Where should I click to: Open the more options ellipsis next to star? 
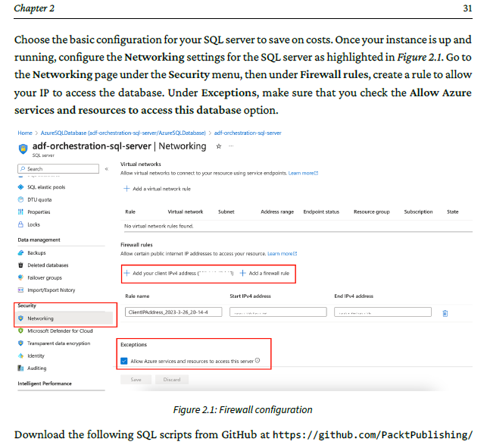(231, 146)
